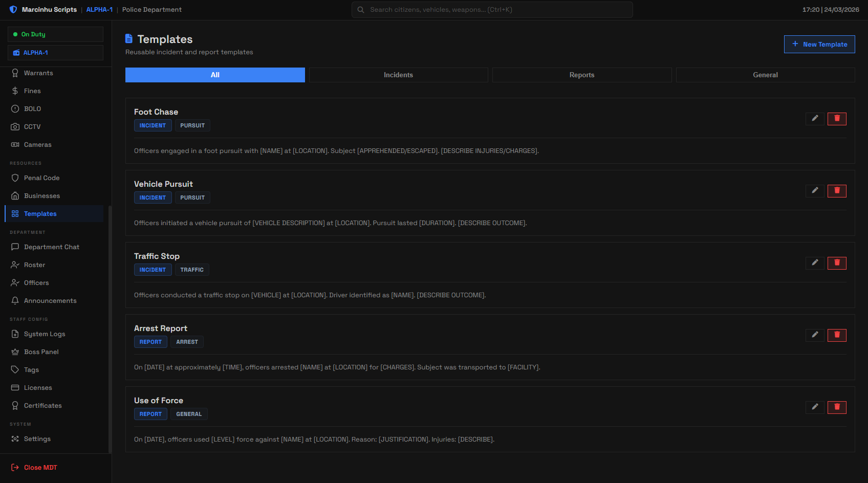This screenshot has height=483, width=868.
Task: Open the Officers list
Action: [54, 283]
